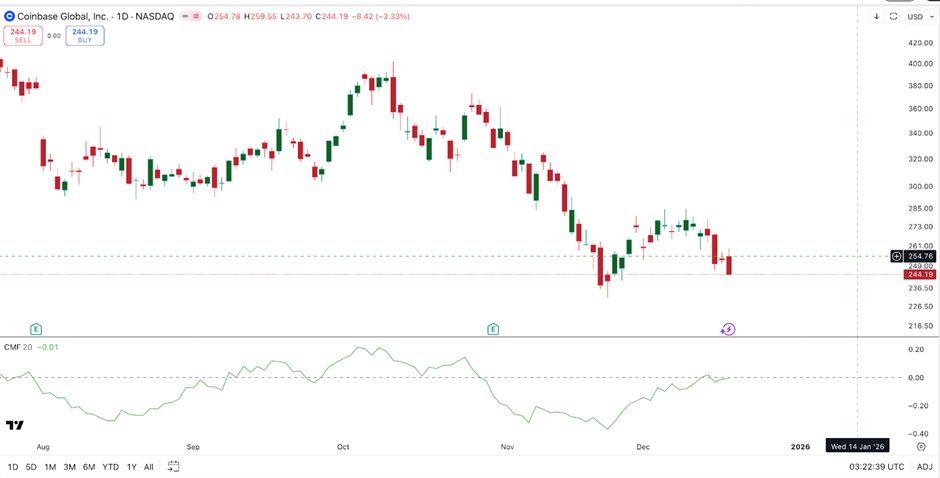Select the 3M time range

click(x=70, y=467)
